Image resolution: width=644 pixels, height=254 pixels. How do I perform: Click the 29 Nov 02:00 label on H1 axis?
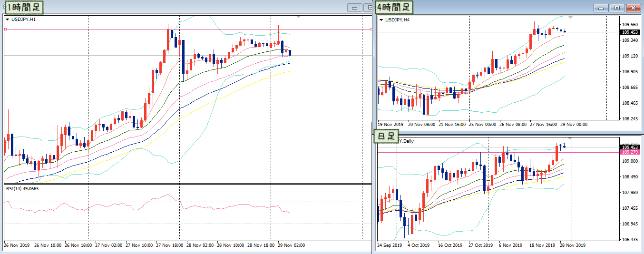tap(291, 245)
